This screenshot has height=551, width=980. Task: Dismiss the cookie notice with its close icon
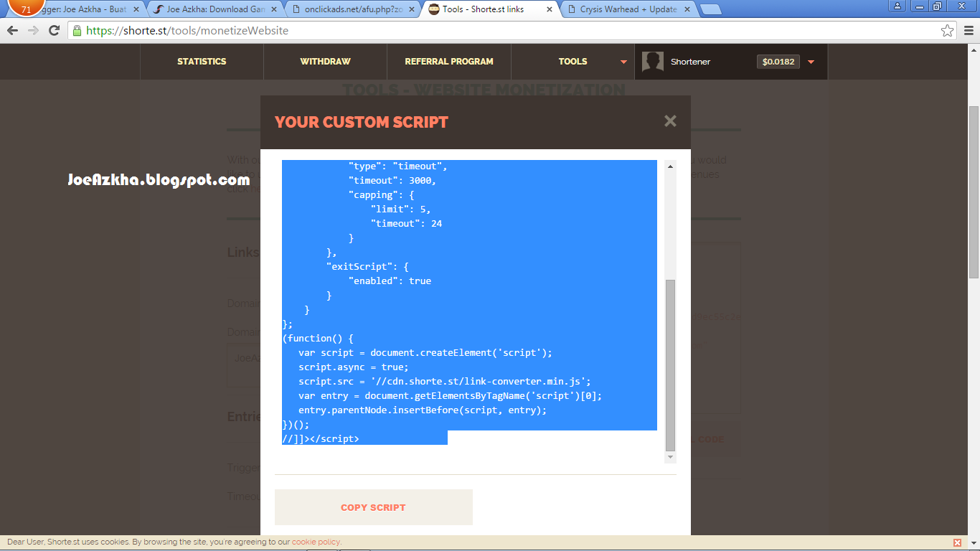point(957,542)
